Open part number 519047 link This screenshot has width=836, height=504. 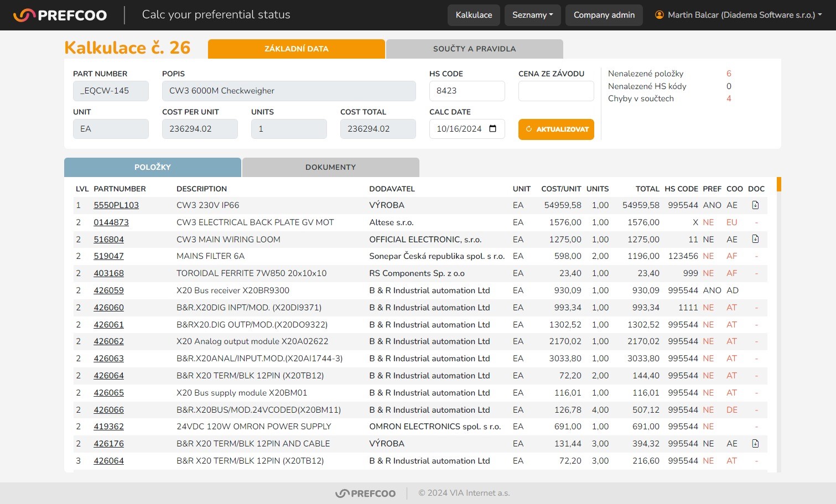point(108,256)
